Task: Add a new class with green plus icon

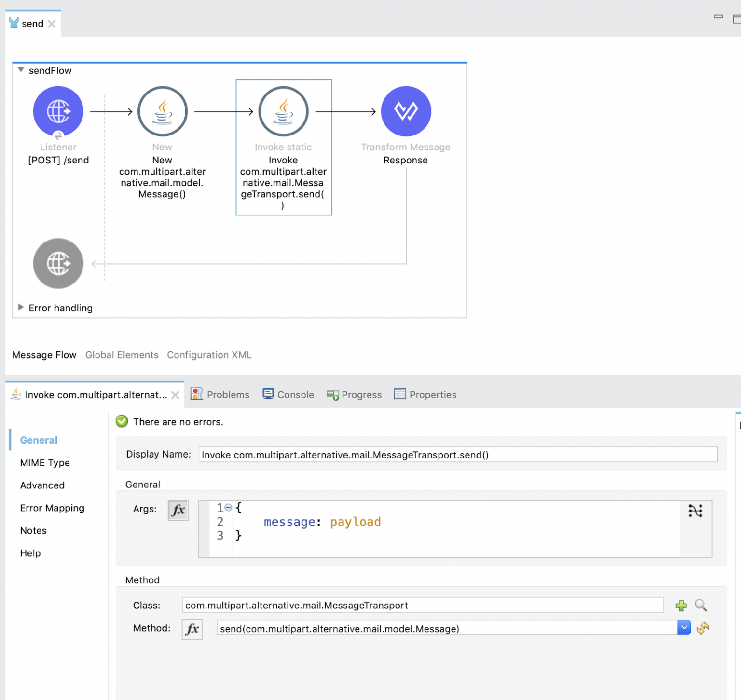Action: click(681, 606)
